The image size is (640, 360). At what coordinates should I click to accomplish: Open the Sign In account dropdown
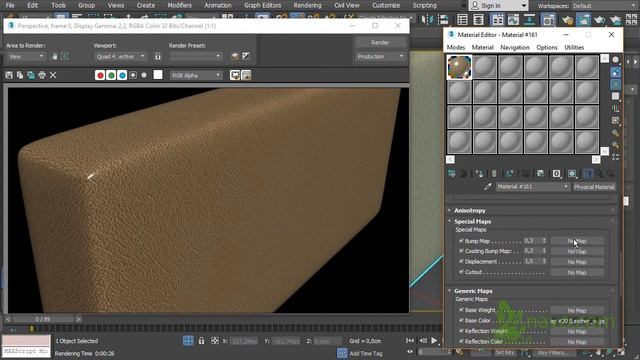498,5
